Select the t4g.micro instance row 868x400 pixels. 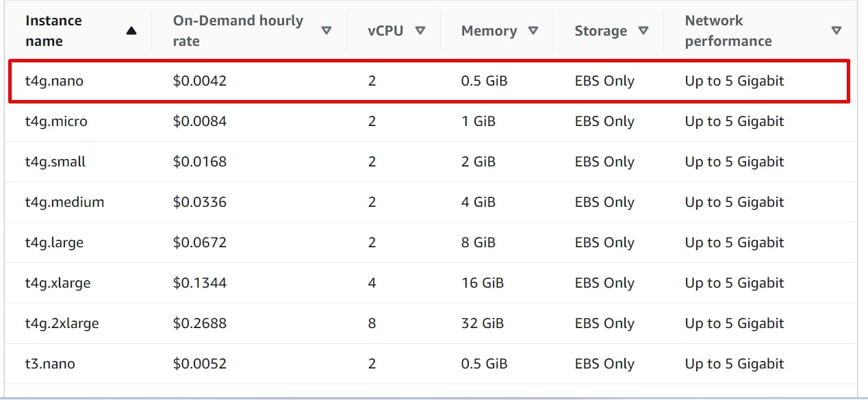[54, 121]
